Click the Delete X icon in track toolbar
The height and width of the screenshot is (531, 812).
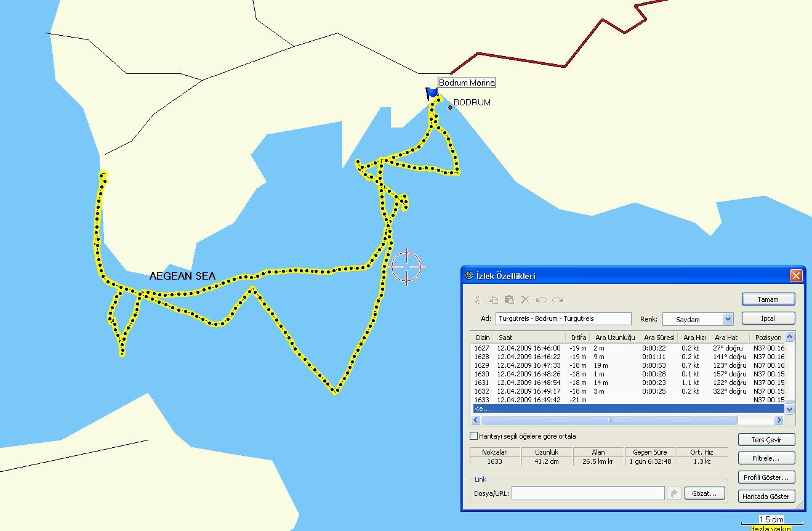click(x=525, y=300)
